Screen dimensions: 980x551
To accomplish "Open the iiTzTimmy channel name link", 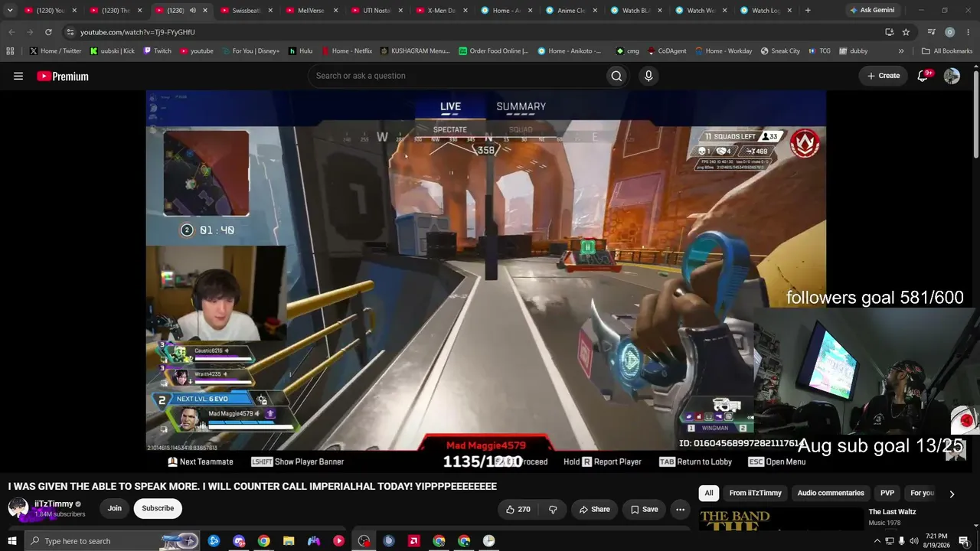I will (54, 504).
